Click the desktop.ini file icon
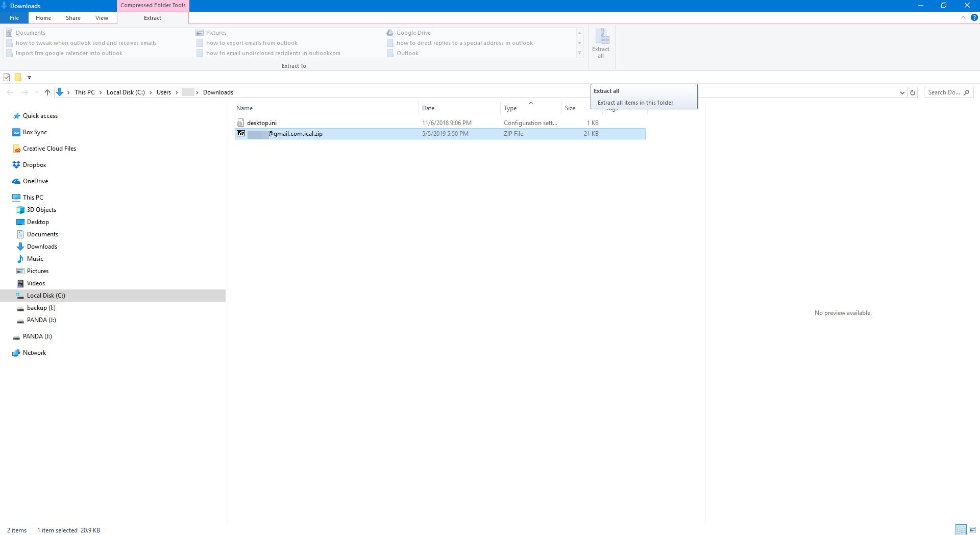Screen dimensions: 980x535 pos(240,123)
